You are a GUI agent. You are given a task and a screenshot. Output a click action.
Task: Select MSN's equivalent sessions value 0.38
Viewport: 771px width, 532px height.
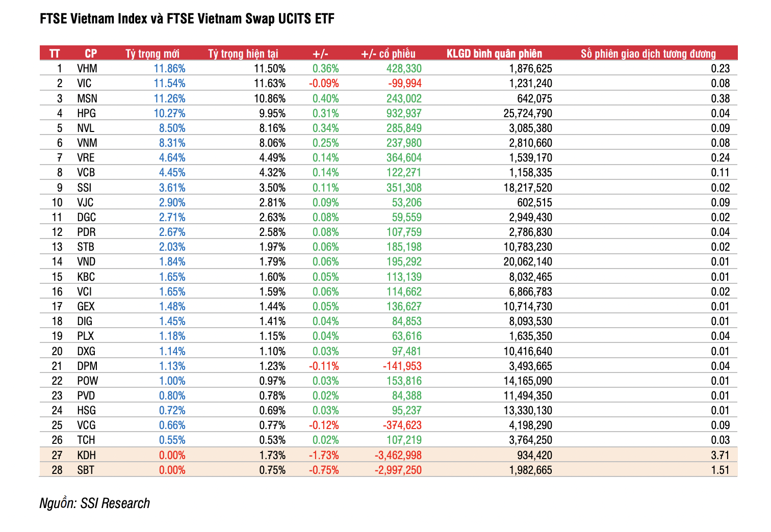[x=721, y=98]
